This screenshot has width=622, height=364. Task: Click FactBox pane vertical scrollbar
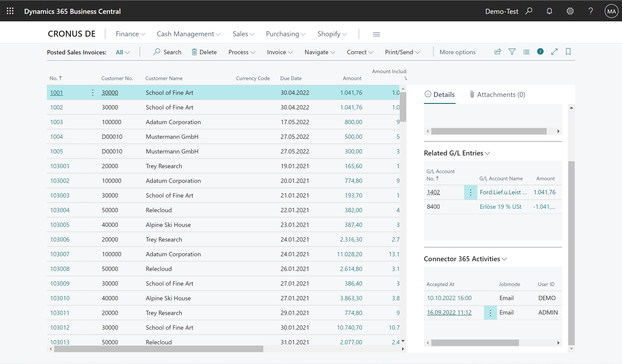tap(571, 253)
